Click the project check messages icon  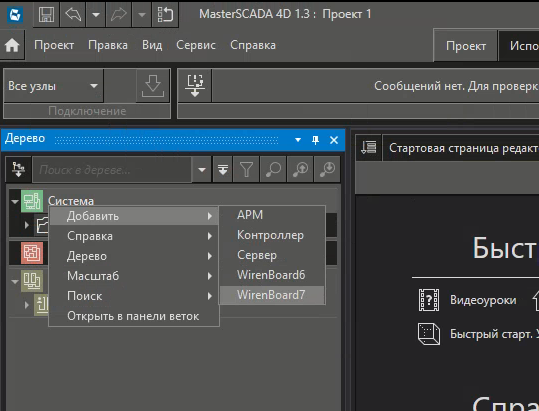[x=195, y=86]
